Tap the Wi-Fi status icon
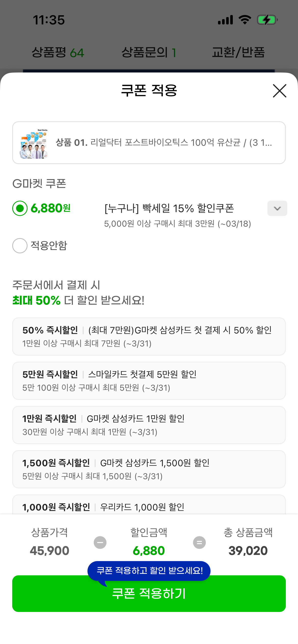 [x=245, y=20]
